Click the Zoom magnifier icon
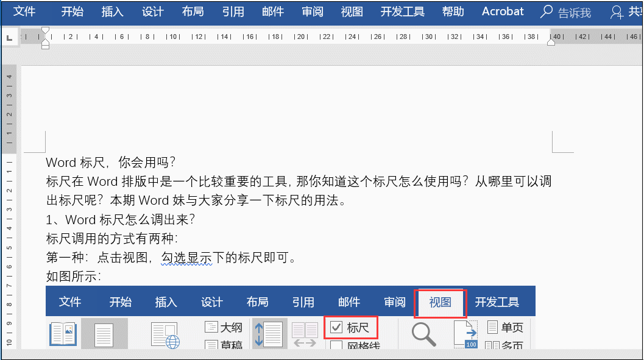This screenshot has height=360, width=644. click(423, 334)
